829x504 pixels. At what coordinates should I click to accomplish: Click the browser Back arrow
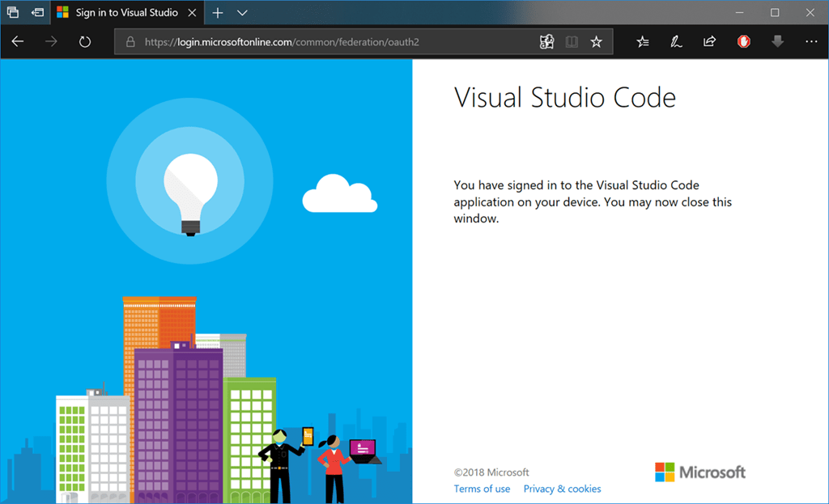point(18,42)
